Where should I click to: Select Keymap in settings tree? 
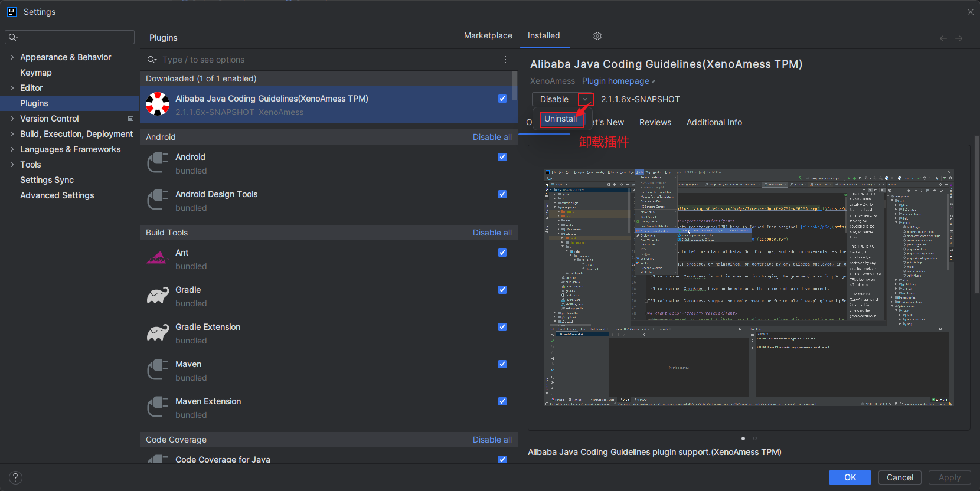pos(36,73)
